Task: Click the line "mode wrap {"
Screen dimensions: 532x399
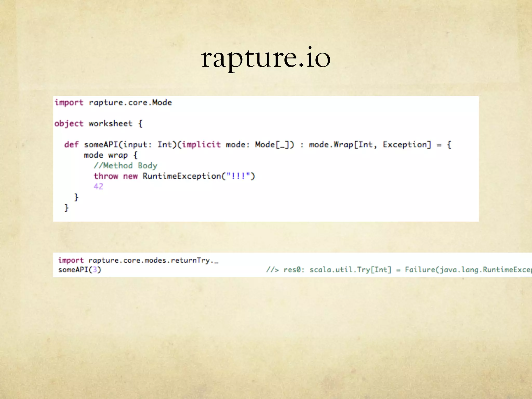Action: 110,155
